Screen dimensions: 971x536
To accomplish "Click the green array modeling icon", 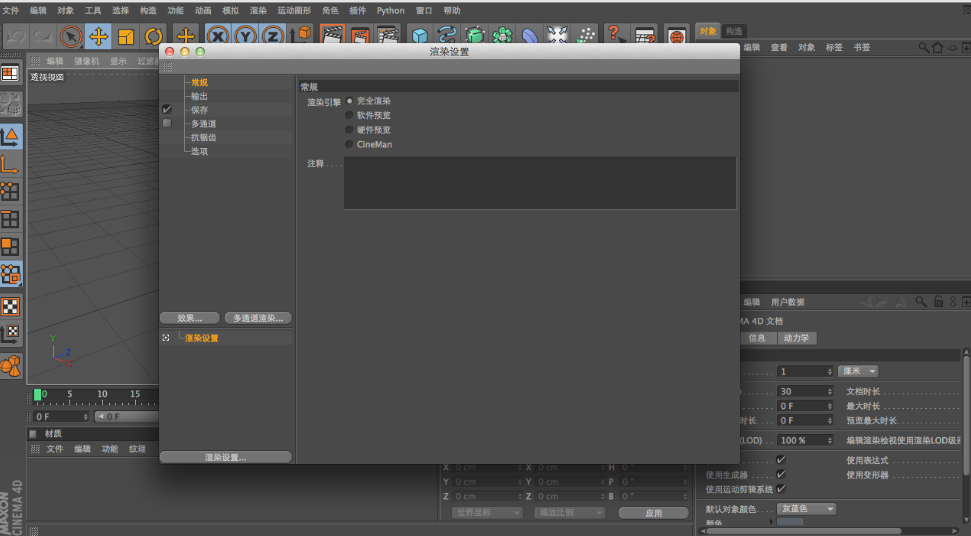I will tap(502, 35).
